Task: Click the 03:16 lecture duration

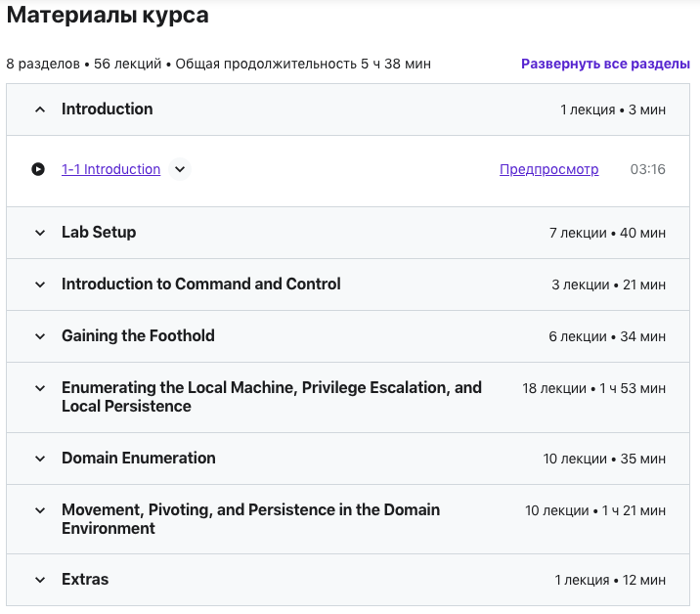Action: [647, 169]
